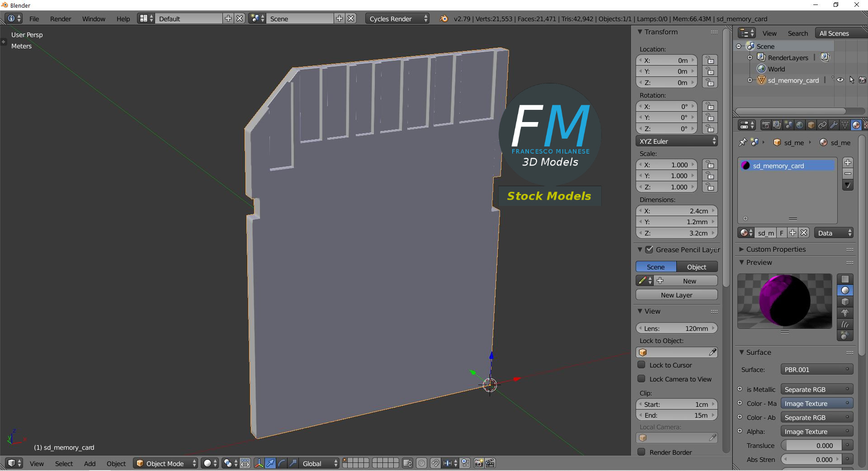This screenshot has height=471, width=868.
Task: Open the World properties tab (globe icon)
Action: coord(800,125)
